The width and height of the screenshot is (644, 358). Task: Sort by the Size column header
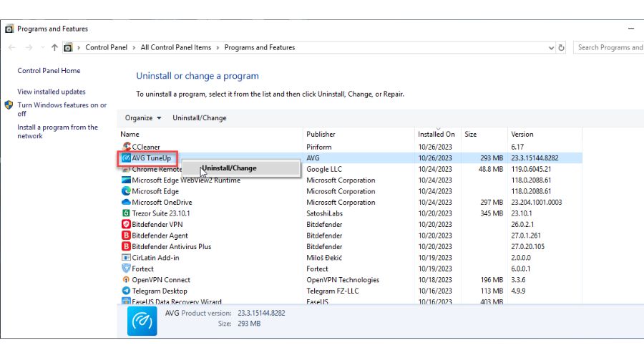coord(484,135)
